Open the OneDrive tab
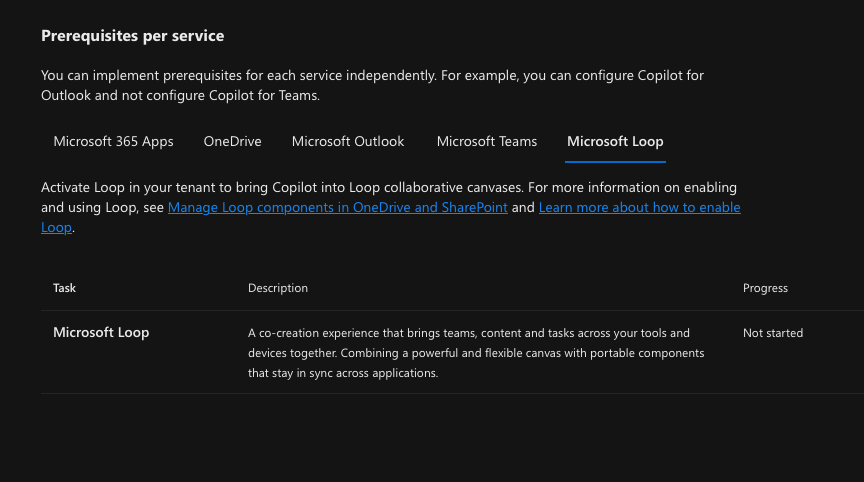The width and height of the screenshot is (864, 482). click(233, 142)
